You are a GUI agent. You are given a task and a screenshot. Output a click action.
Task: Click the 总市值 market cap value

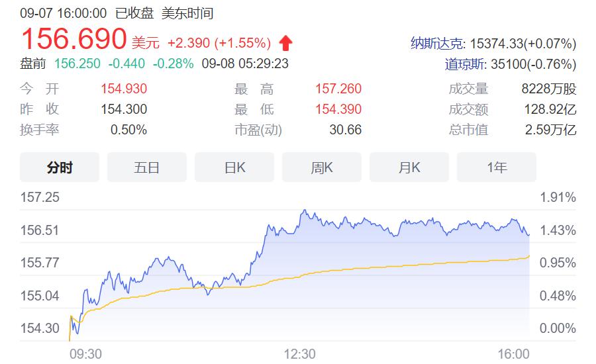[550, 130]
